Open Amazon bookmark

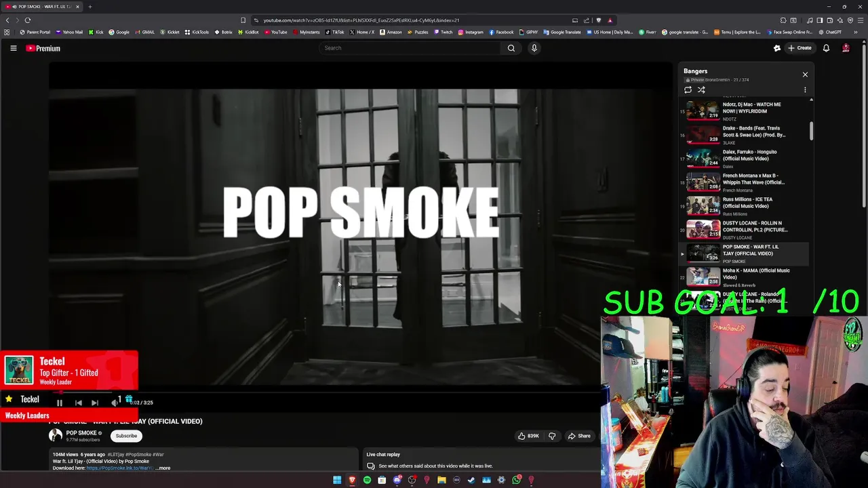point(391,32)
